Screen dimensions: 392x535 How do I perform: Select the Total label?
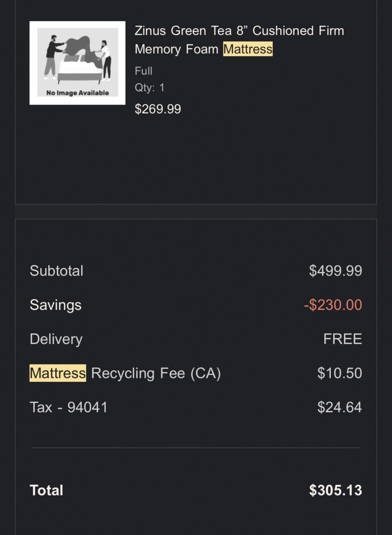point(46,490)
